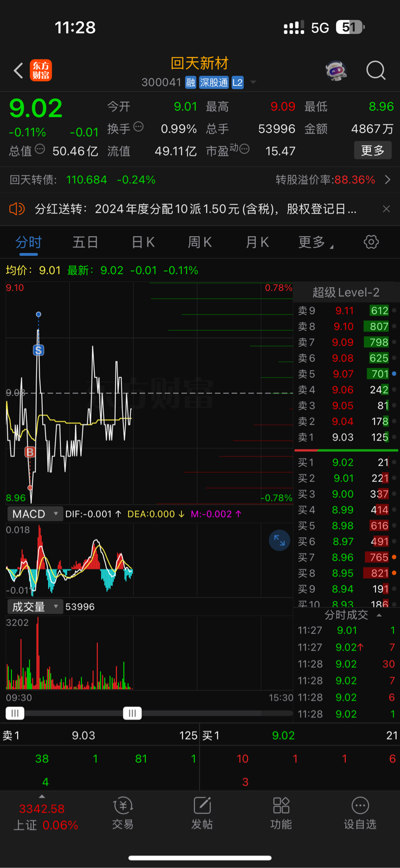Tap the S sell marker on chart
The width and height of the screenshot is (400, 868).
click(39, 350)
